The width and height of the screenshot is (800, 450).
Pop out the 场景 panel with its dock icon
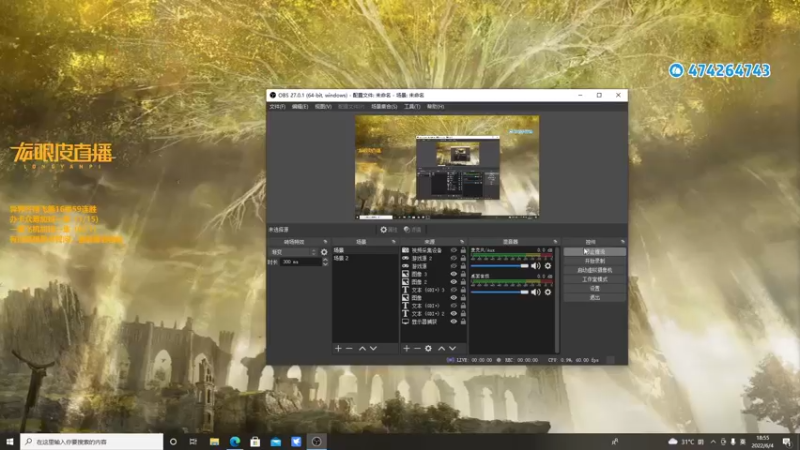coord(393,242)
